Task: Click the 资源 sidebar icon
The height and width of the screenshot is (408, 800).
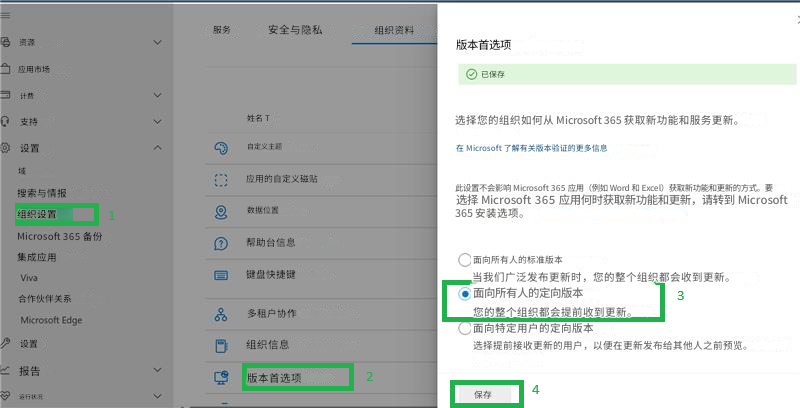Action: 5,42
